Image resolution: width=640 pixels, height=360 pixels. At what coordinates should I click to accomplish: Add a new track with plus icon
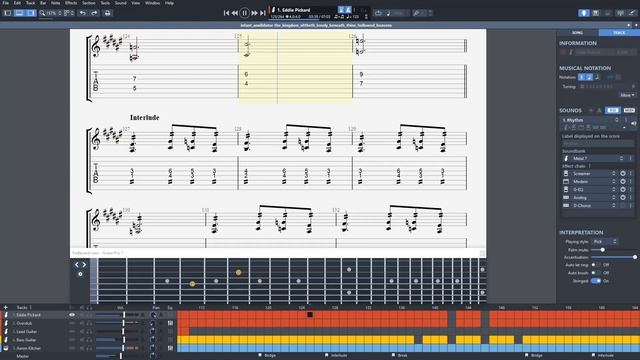coord(5,307)
